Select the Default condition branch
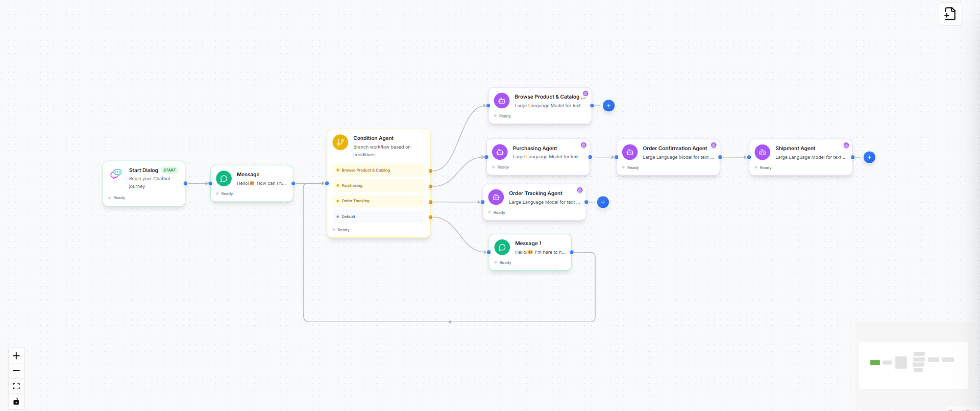This screenshot has height=411, width=980. (378, 216)
